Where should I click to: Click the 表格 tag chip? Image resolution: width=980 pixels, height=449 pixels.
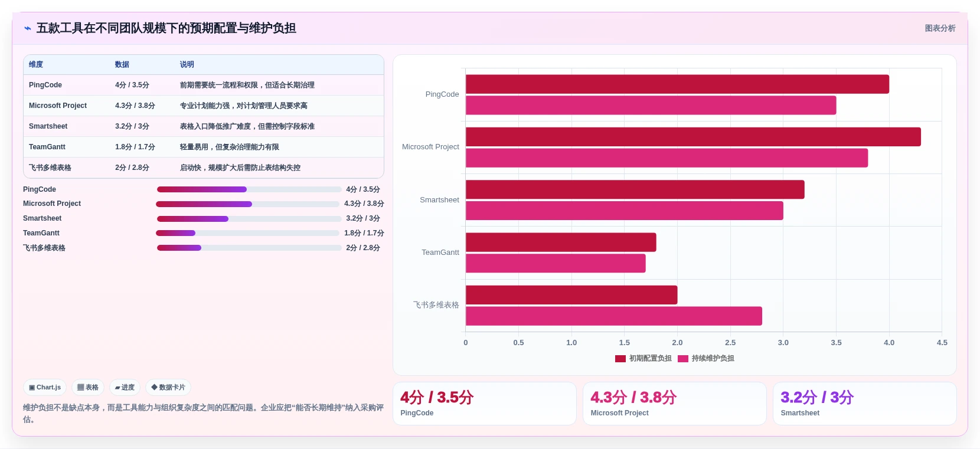pos(88,388)
